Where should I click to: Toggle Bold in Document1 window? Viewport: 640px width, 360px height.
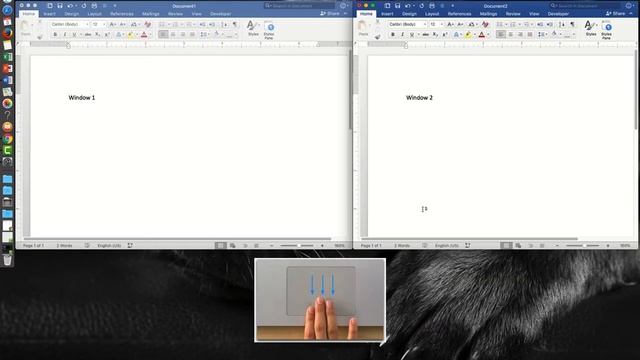55,35
